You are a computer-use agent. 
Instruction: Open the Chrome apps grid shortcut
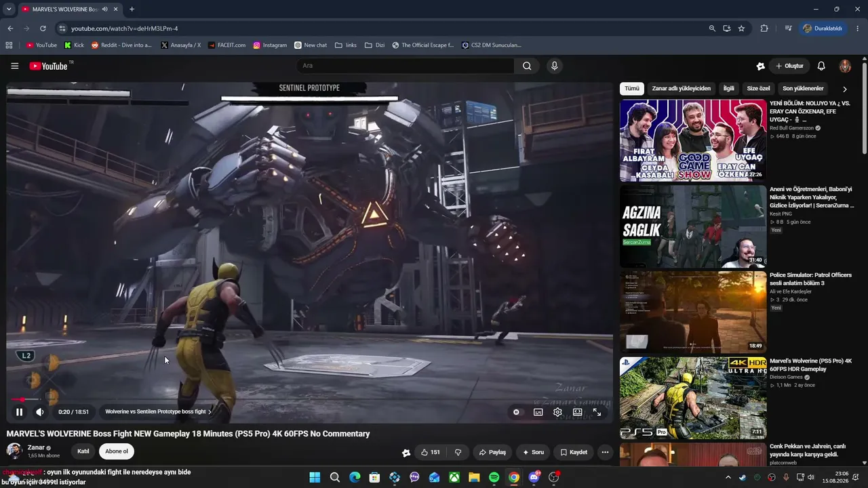pyautogui.click(x=9, y=45)
